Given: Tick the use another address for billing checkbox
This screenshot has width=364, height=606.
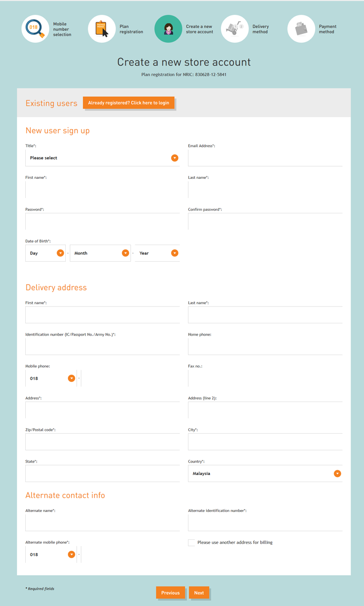Looking at the screenshot, I should tap(191, 543).
